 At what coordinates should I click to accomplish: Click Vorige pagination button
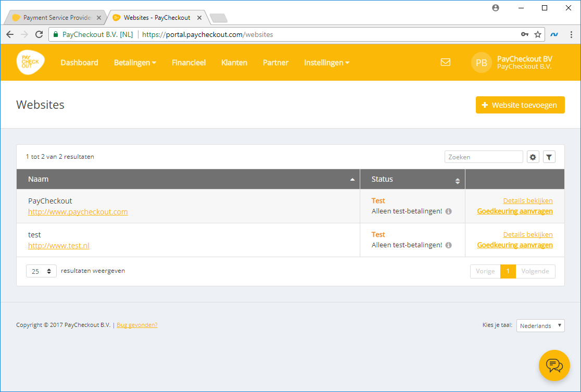click(x=485, y=271)
